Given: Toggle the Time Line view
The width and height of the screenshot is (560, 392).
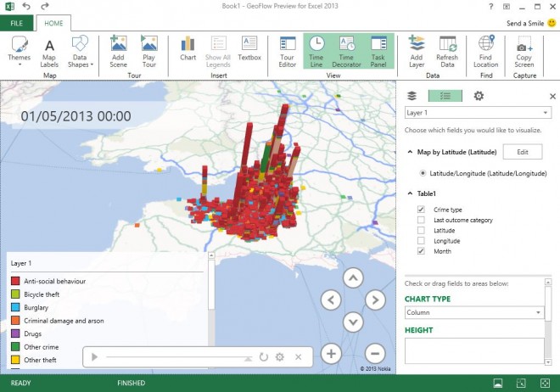Looking at the screenshot, I should click(x=316, y=52).
